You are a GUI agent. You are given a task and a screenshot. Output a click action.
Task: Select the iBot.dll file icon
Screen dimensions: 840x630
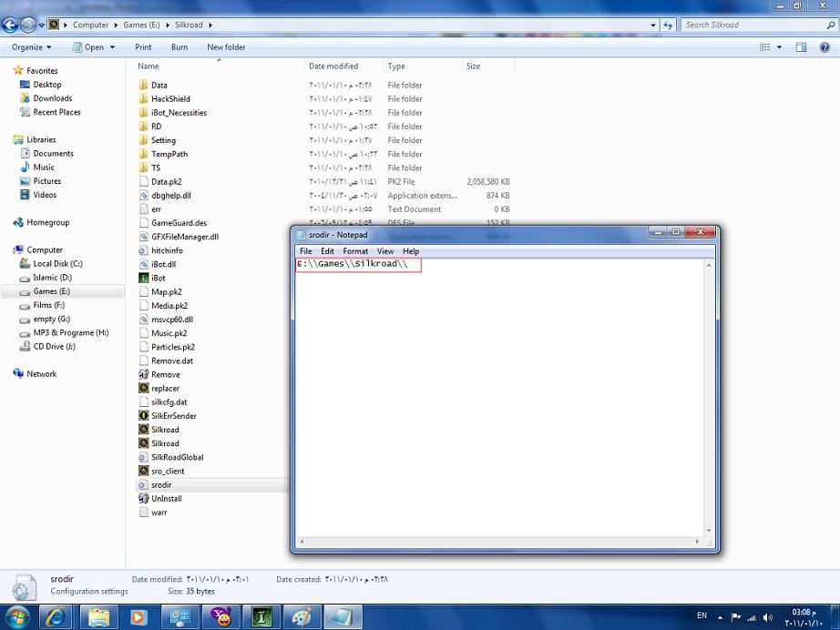143,264
